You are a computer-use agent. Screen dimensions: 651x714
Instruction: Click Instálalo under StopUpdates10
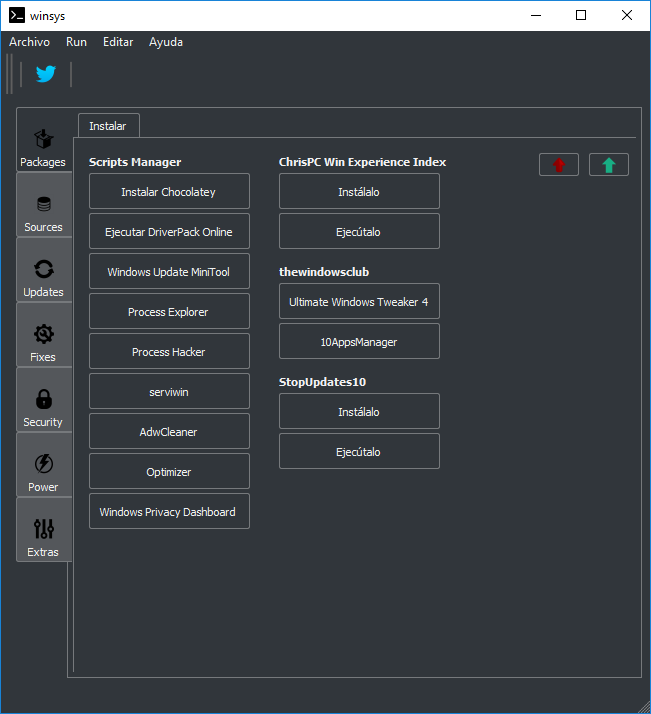359,412
